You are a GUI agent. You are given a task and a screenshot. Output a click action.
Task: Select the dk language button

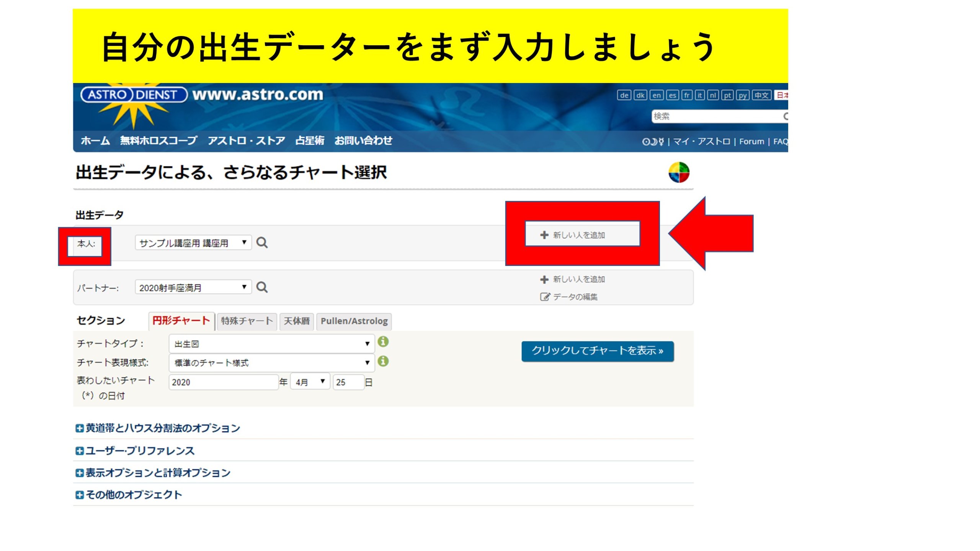640,95
